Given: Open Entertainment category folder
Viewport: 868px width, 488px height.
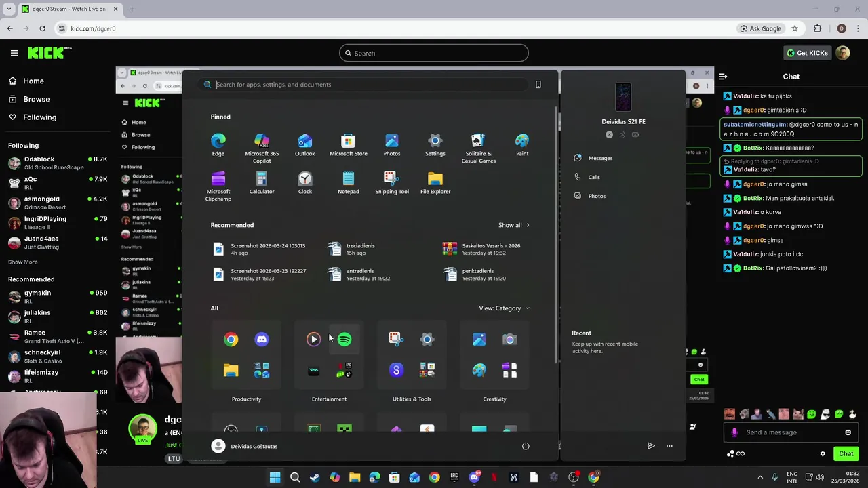Looking at the screenshot, I should click(x=329, y=399).
